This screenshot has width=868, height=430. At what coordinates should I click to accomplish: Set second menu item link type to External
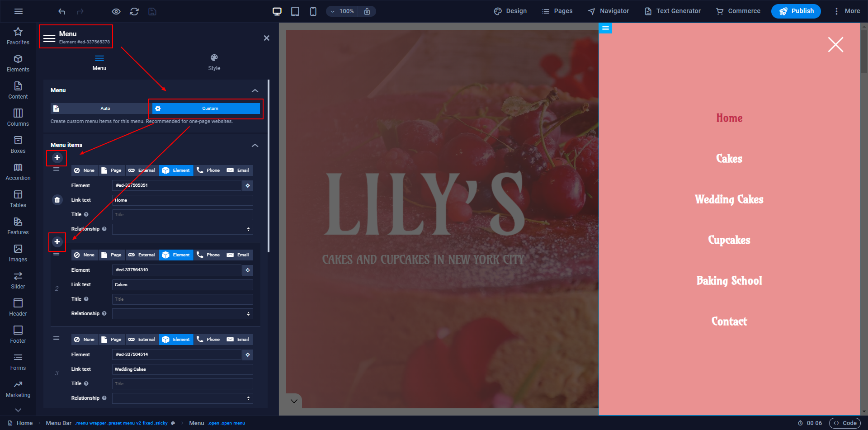click(x=142, y=255)
